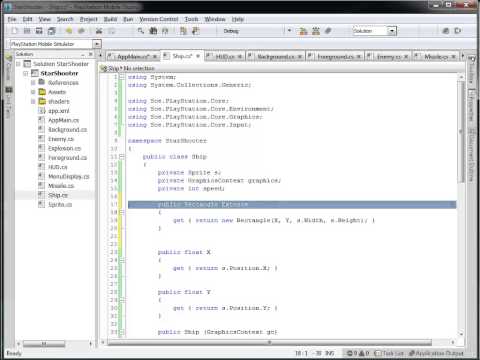
Task: Toggle code fold at line 33 Ship constructor
Action: coord(122,332)
